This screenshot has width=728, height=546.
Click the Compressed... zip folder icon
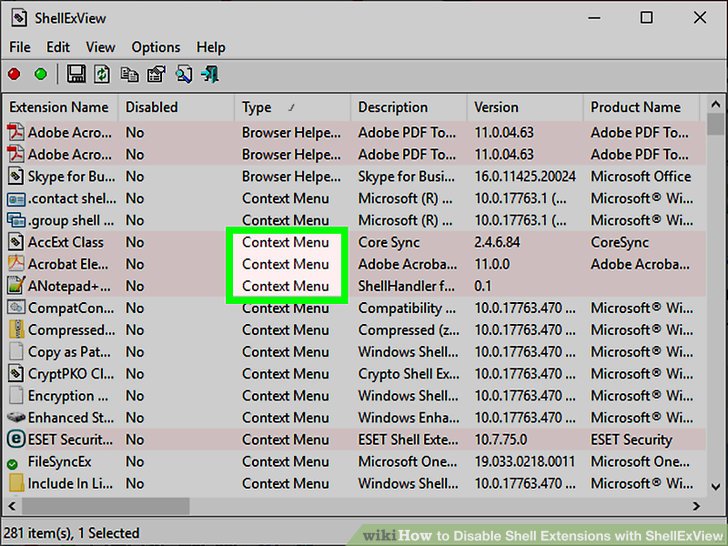[x=16, y=330]
